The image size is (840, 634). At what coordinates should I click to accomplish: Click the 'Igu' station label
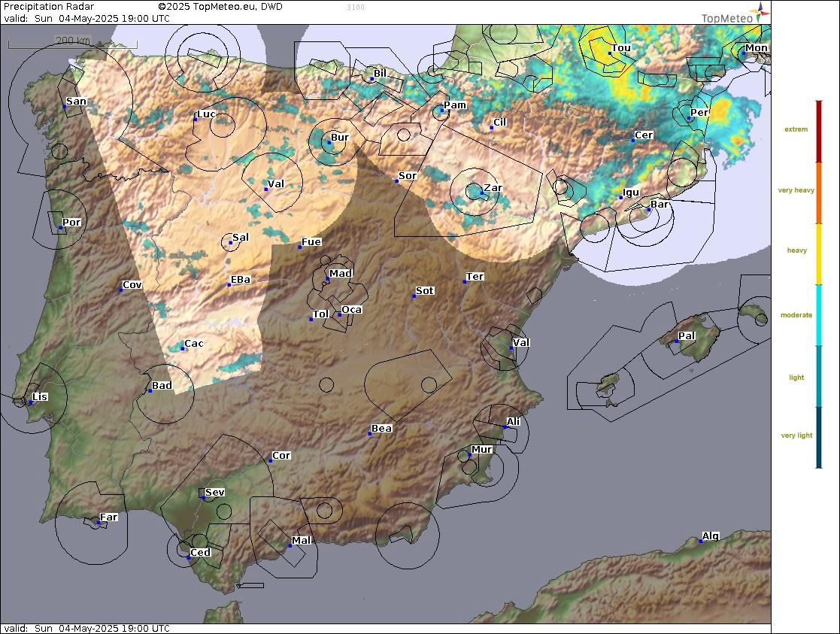631,193
